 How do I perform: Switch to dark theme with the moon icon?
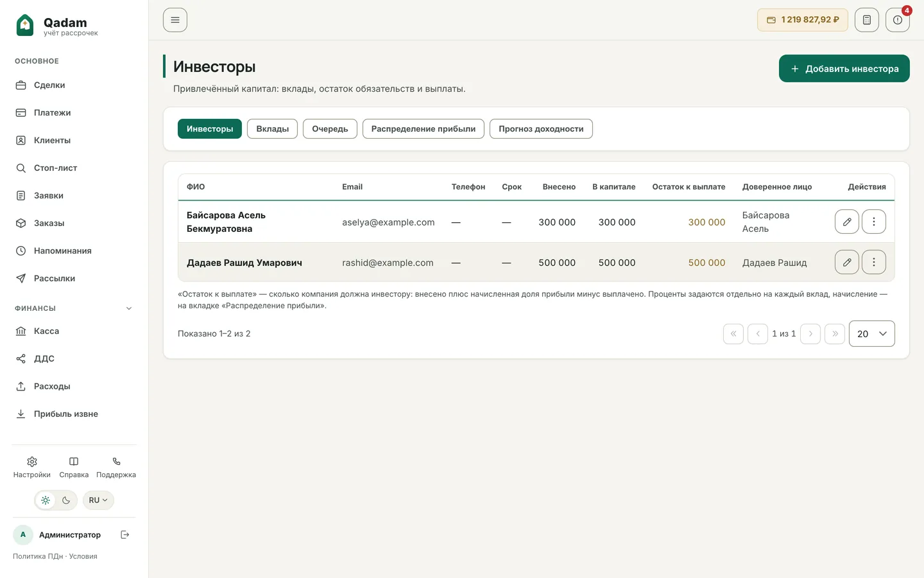tap(66, 500)
